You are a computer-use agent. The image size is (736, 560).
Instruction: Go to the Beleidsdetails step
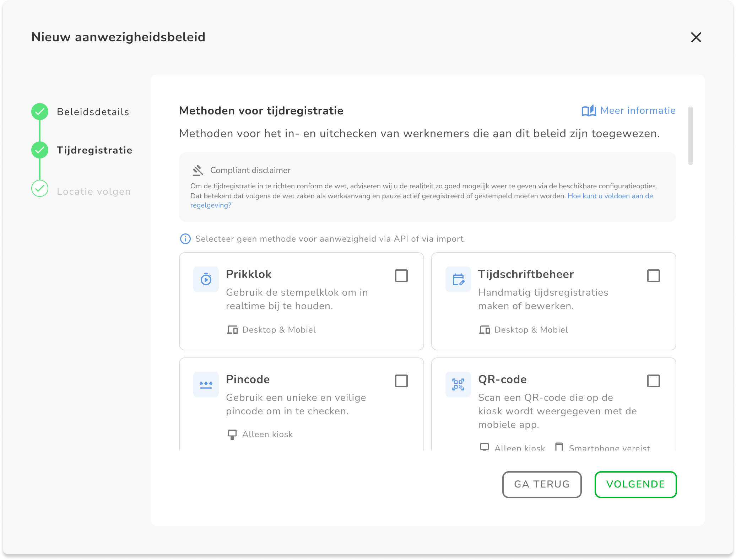93,112
